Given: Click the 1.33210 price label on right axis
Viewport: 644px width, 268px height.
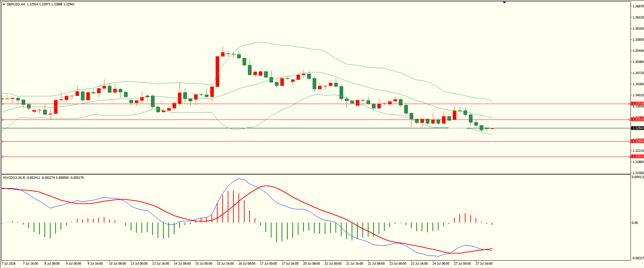Looking at the screenshot, I should click(x=637, y=120).
